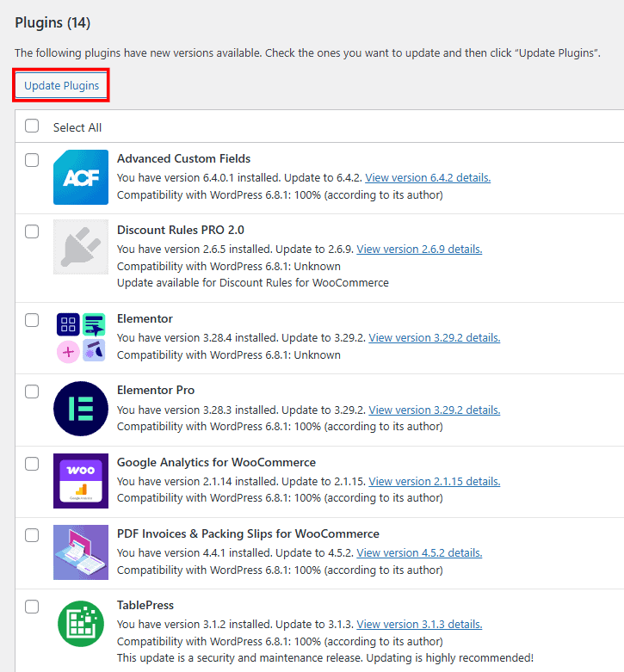This screenshot has height=672, width=624.
Task: Click the grey plug placeholder icon
Action: tap(81, 247)
